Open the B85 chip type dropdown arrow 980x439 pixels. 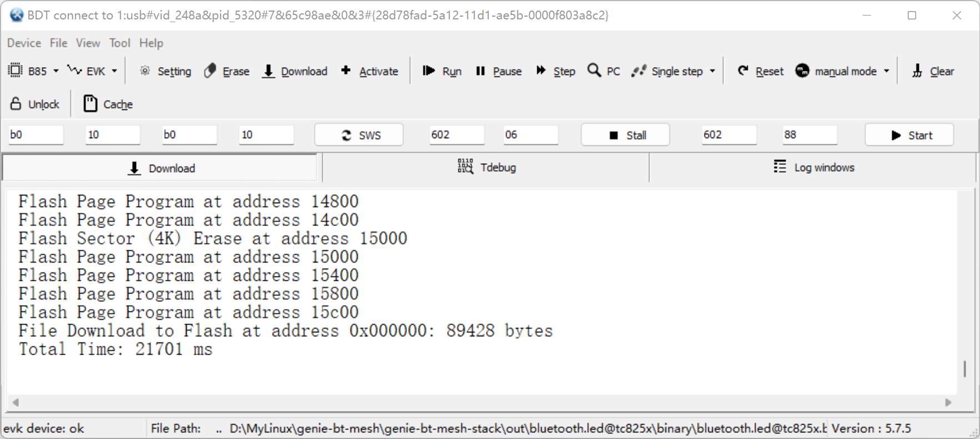[56, 72]
